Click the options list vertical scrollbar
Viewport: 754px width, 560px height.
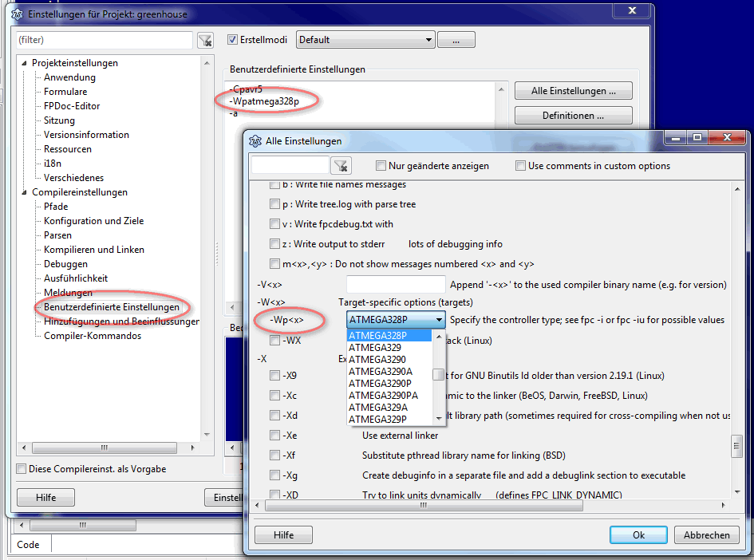(x=736, y=319)
